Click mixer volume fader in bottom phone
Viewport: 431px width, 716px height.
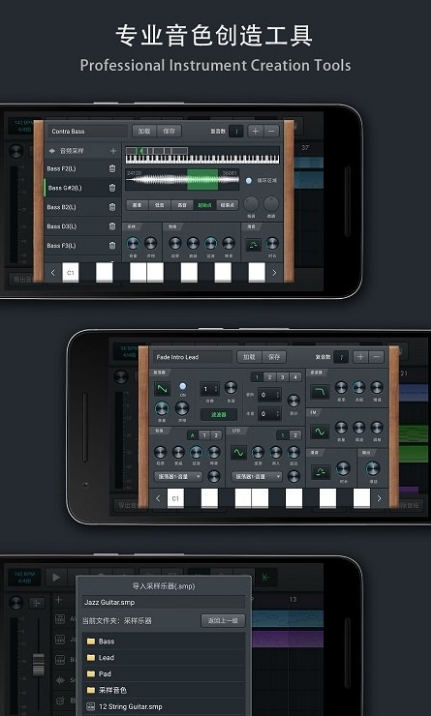(38, 664)
